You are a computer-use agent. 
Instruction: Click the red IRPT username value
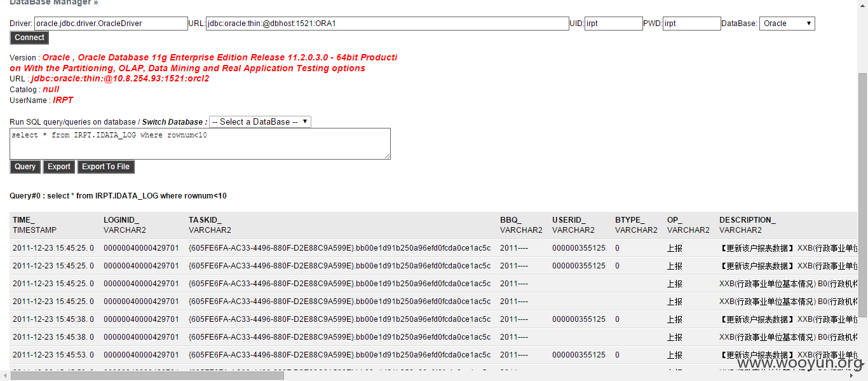click(x=63, y=100)
